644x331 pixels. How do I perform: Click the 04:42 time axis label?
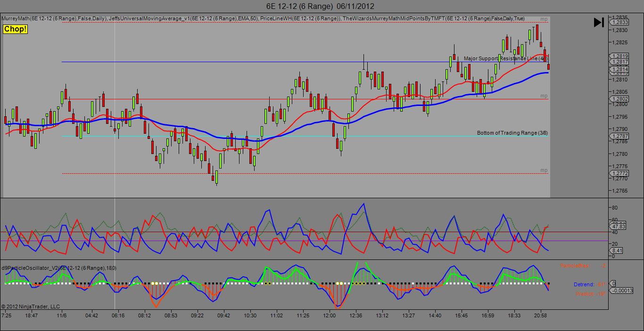[92, 315]
